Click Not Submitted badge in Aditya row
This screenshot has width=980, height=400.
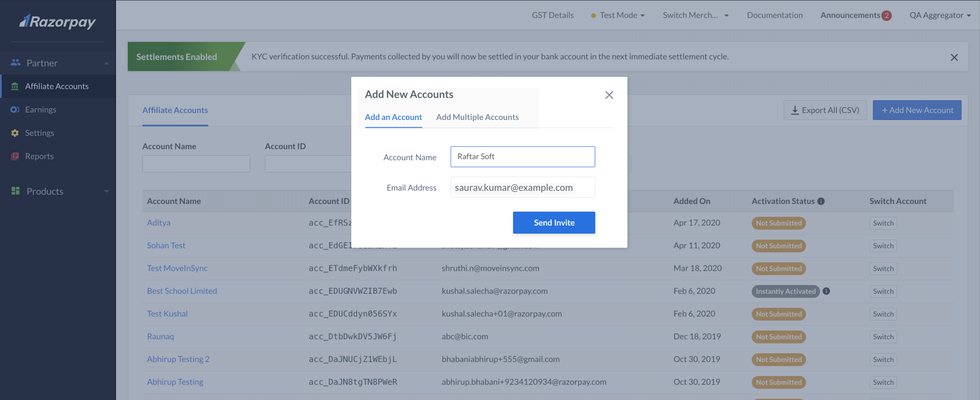click(778, 223)
